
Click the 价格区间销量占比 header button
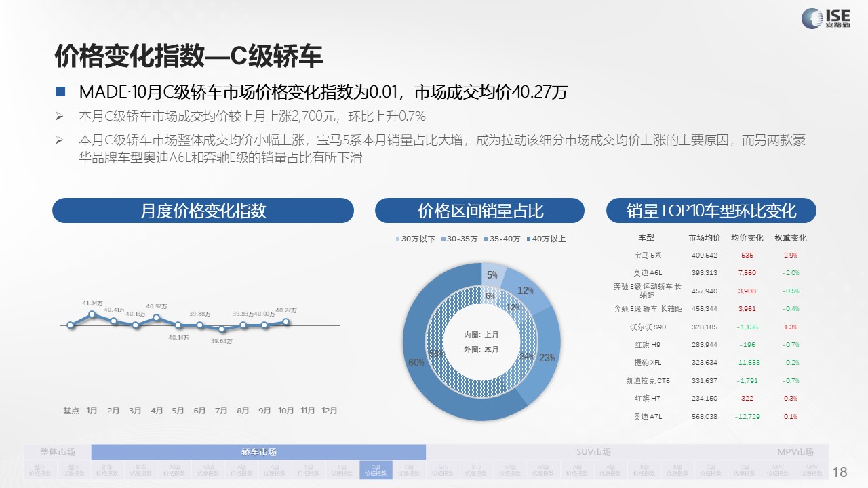(479, 210)
